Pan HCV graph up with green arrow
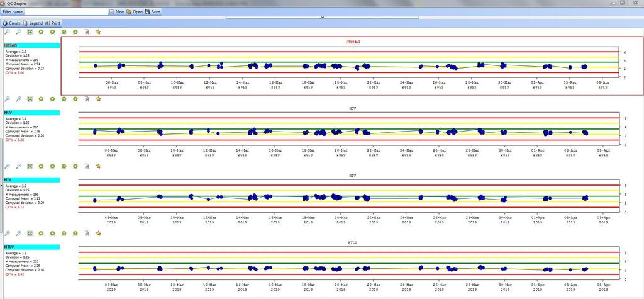Image resolution: width=644 pixels, height=299 pixels. [64, 99]
